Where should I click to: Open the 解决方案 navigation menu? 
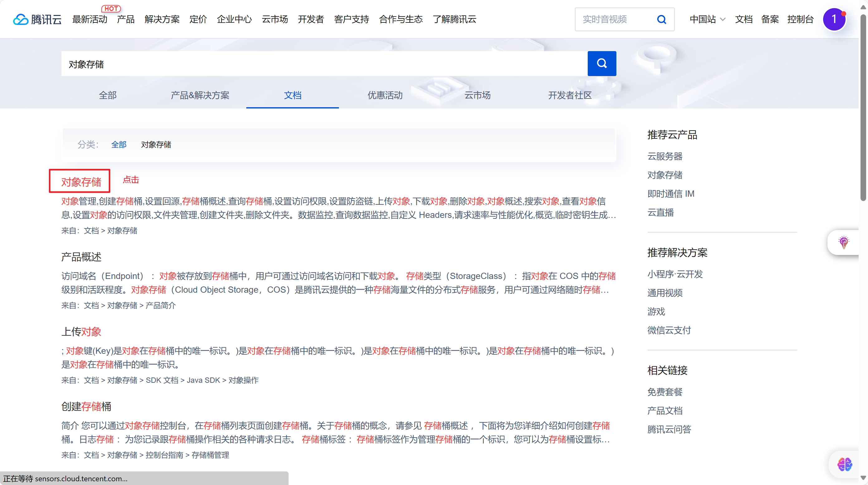162,19
